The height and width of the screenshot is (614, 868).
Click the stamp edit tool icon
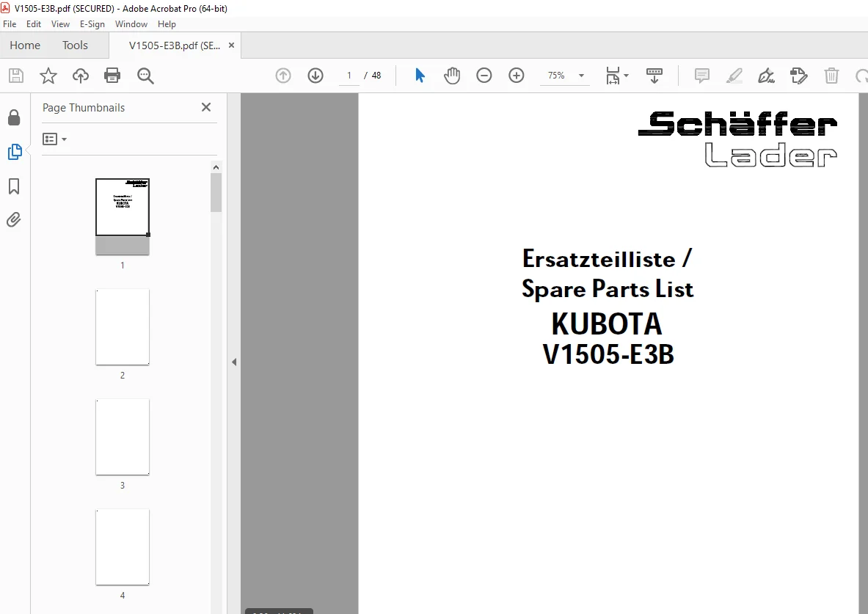pyautogui.click(x=799, y=76)
